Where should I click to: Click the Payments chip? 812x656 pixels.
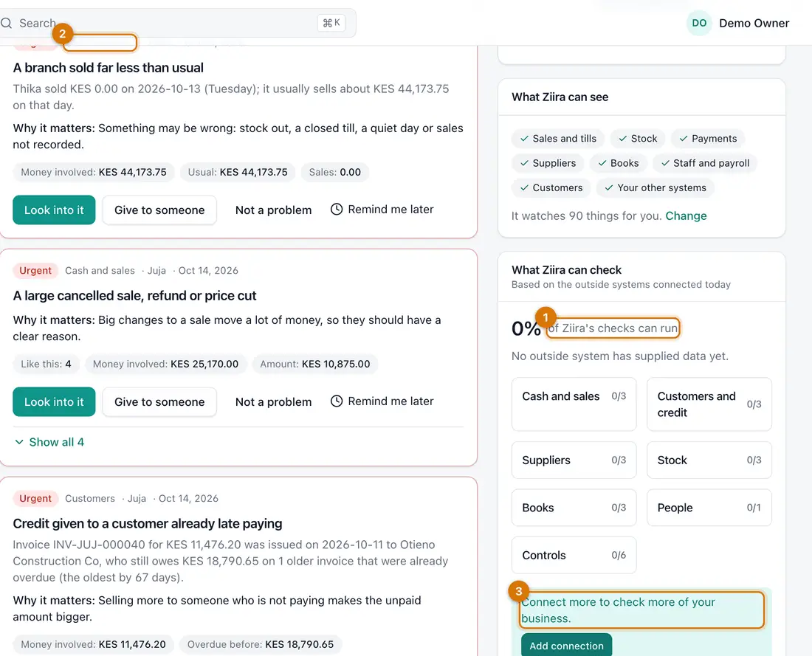(x=708, y=139)
